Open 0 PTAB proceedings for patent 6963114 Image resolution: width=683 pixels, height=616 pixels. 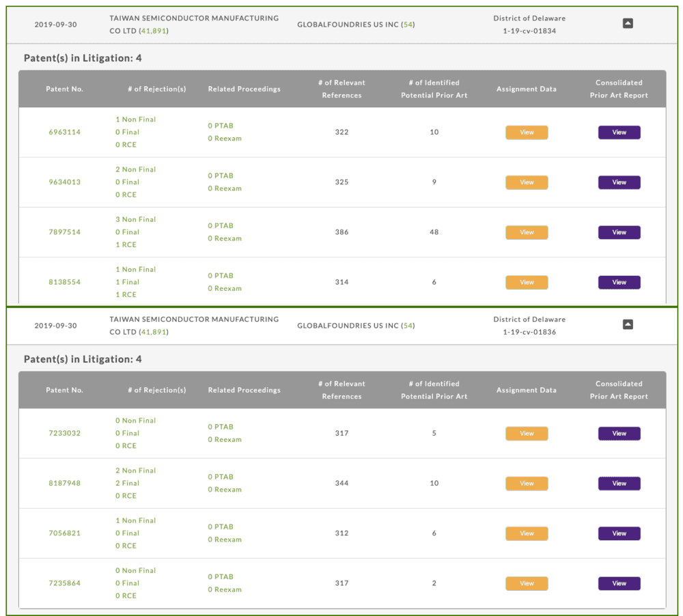pos(221,126)
